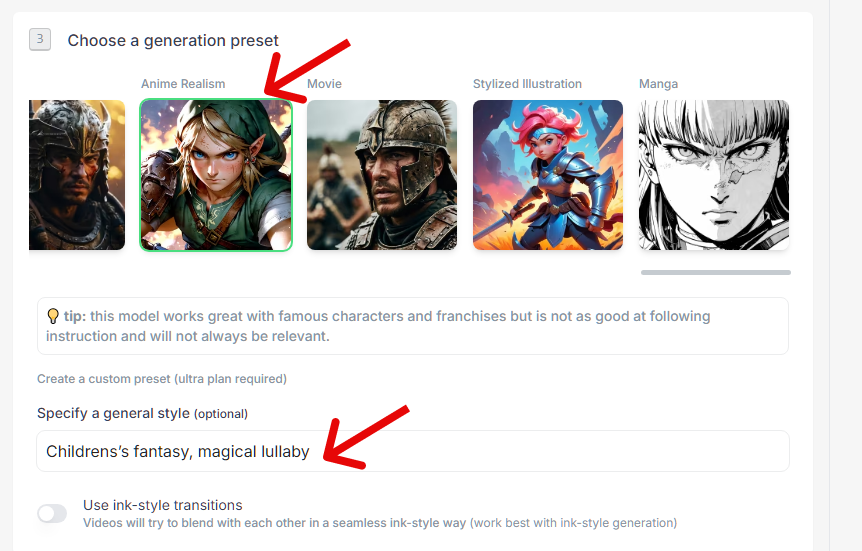This screenshot has height=551, width=862.
Task: Select the Manga preset thumbnail
Action: tap(714, 175)
